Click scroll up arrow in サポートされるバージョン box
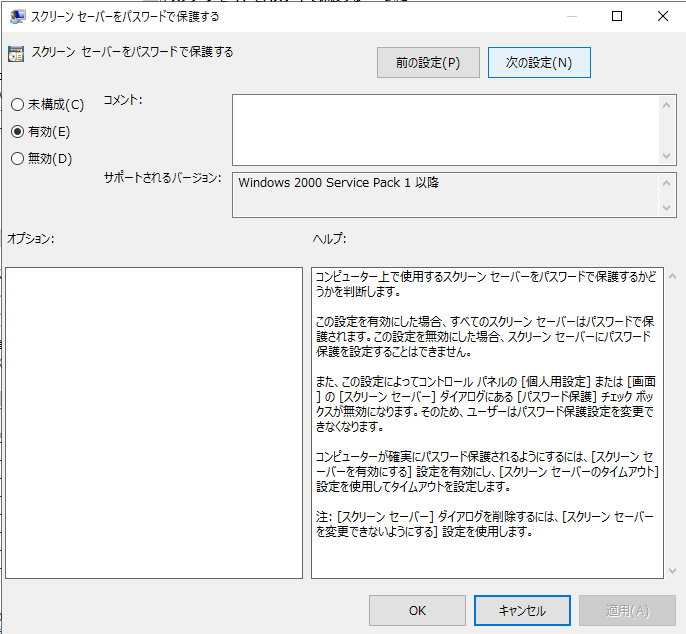This screenshot has height=634, width=686. [x=667, y=182]
